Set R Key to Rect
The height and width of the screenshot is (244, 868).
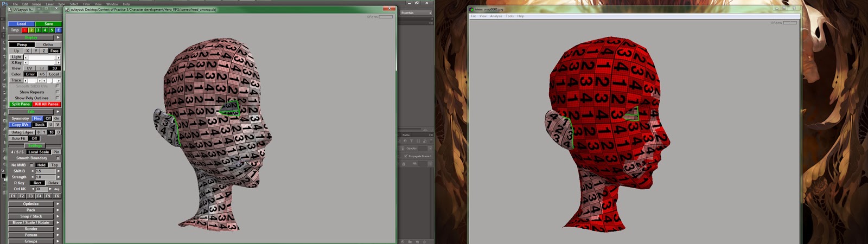click(37, 183)
